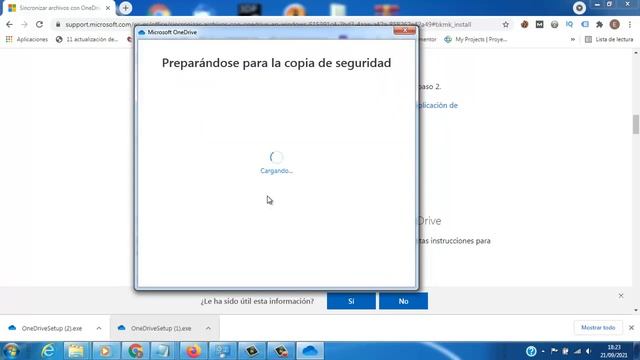This screenshot has height=360, width=640.
Task: Open the taskbar clock showing 18:23
Action: tap(613, 351)
